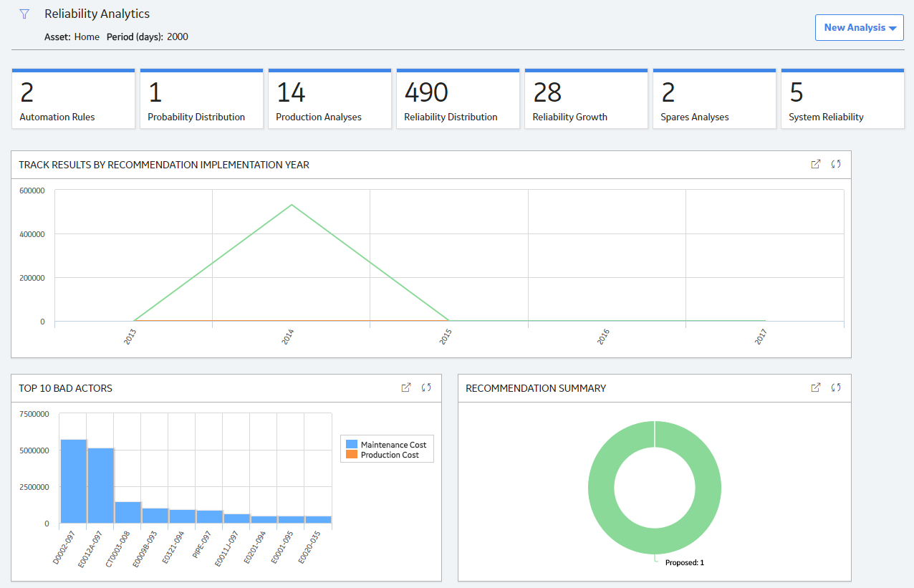Click the 2013 axis label

131,337
